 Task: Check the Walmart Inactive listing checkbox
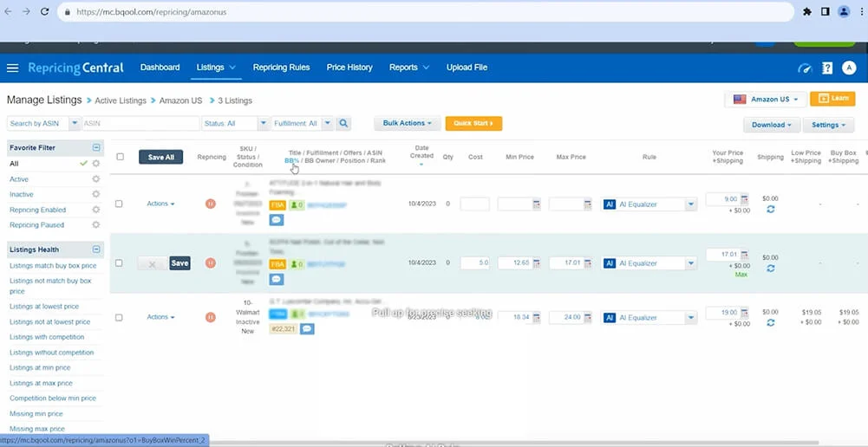[119, 317]
